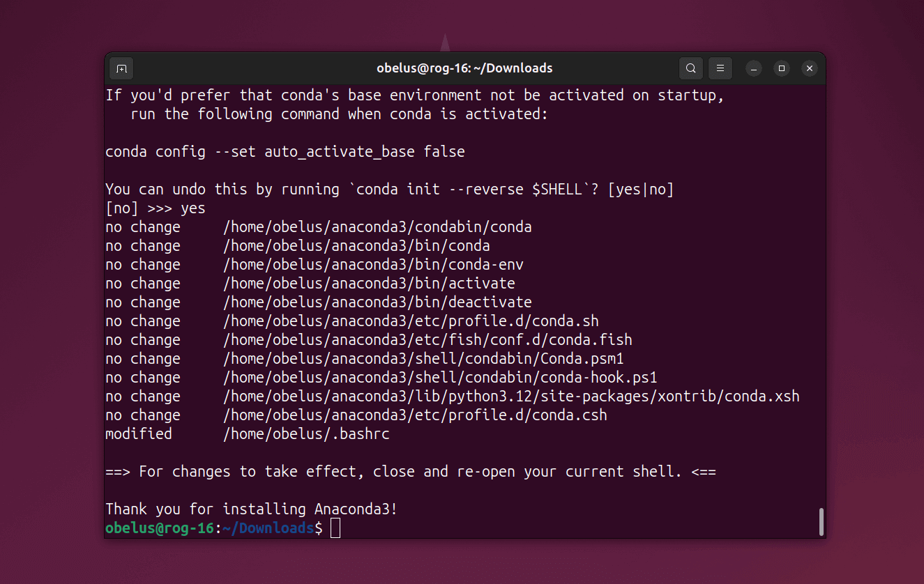Screen dimensions: 924x584
Task: Click the blue ~/Downloads prompt path
Action: (268, 528)
